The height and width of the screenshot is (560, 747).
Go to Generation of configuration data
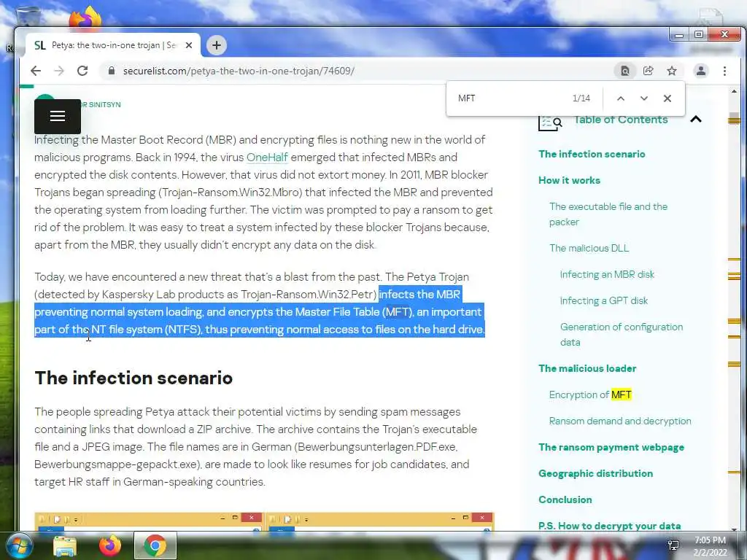coord(622,334)
